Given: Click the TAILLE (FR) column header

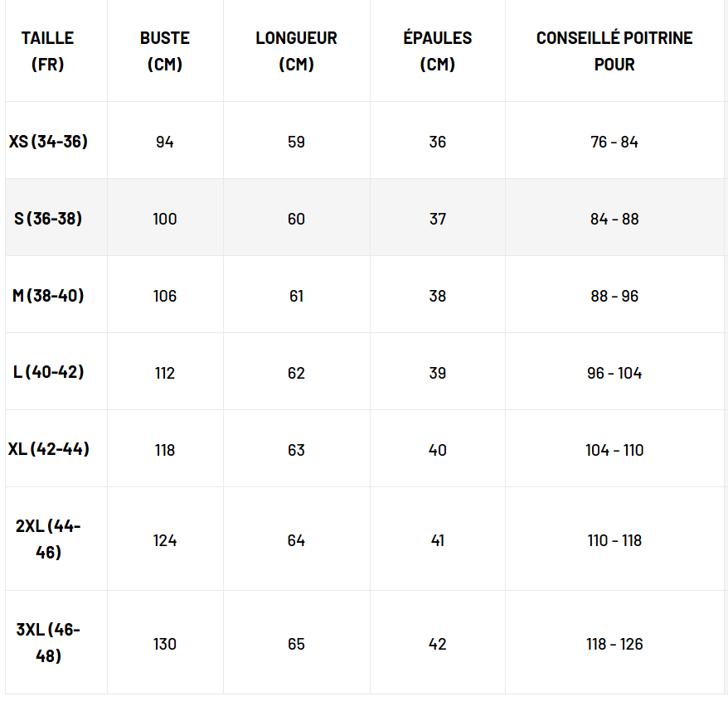Looking at the screenshot, I should tap(48, 51).
